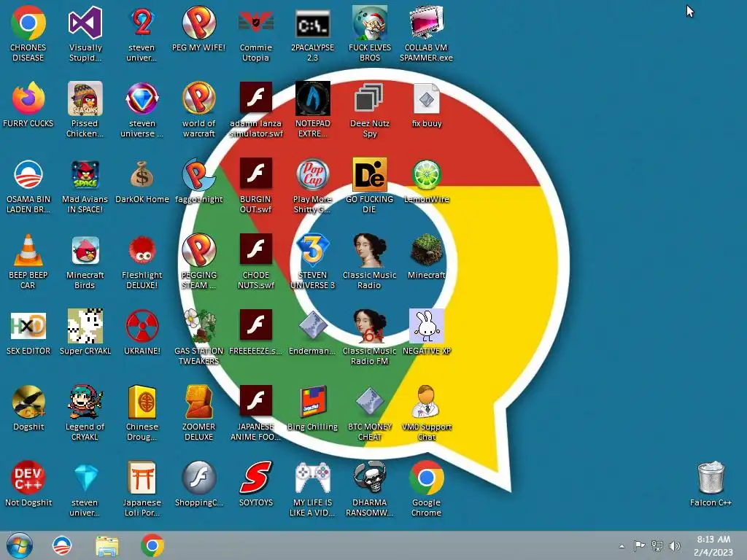747x560 pixels.
Task: Open MY LIFE IS LIKE A VID... gamepad icon
Action: click(312, 478)
